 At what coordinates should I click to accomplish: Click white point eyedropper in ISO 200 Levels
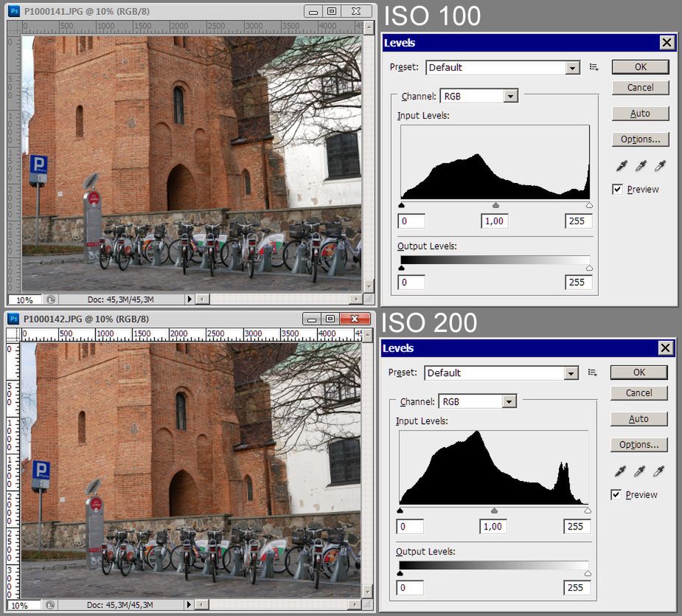pos(658,471)
